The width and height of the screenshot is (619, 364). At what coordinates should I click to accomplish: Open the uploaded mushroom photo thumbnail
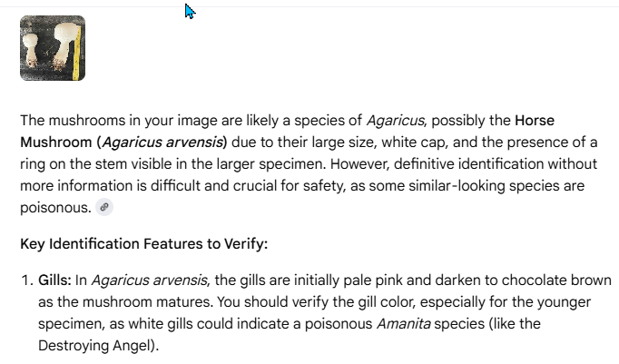(53, 48)
